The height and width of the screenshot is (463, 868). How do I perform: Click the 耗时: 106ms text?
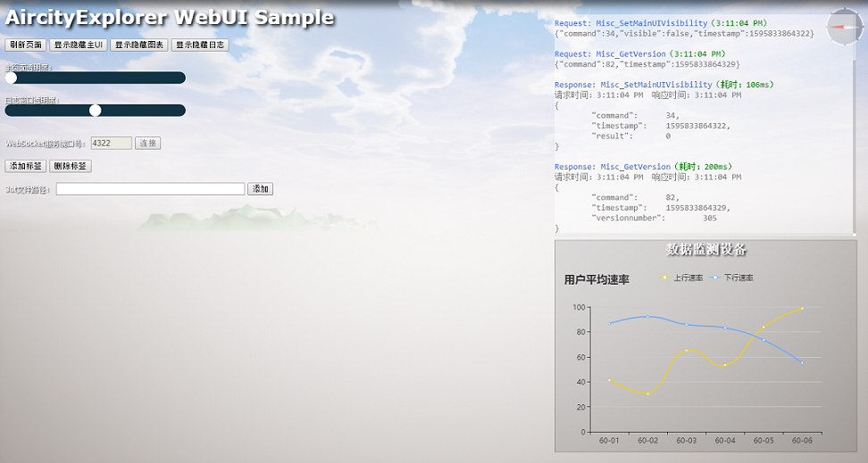pos(747,85)
